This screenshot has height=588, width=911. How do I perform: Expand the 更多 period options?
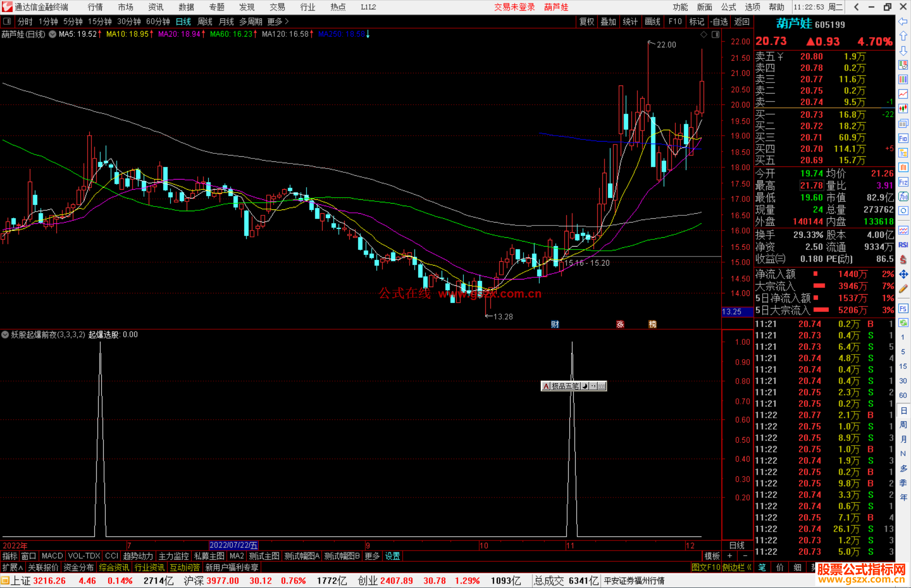tap(278, 21)
